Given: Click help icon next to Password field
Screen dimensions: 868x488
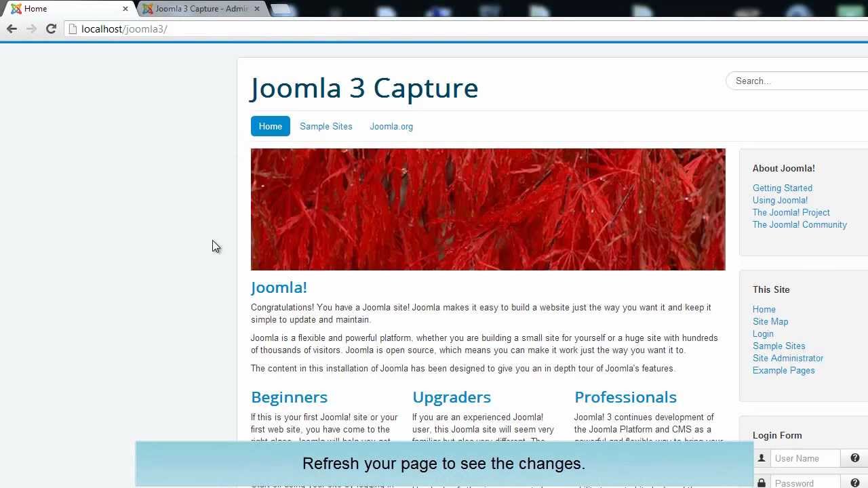Looking at the screenshot, I should pyautogui.click(x=855, y=483).
